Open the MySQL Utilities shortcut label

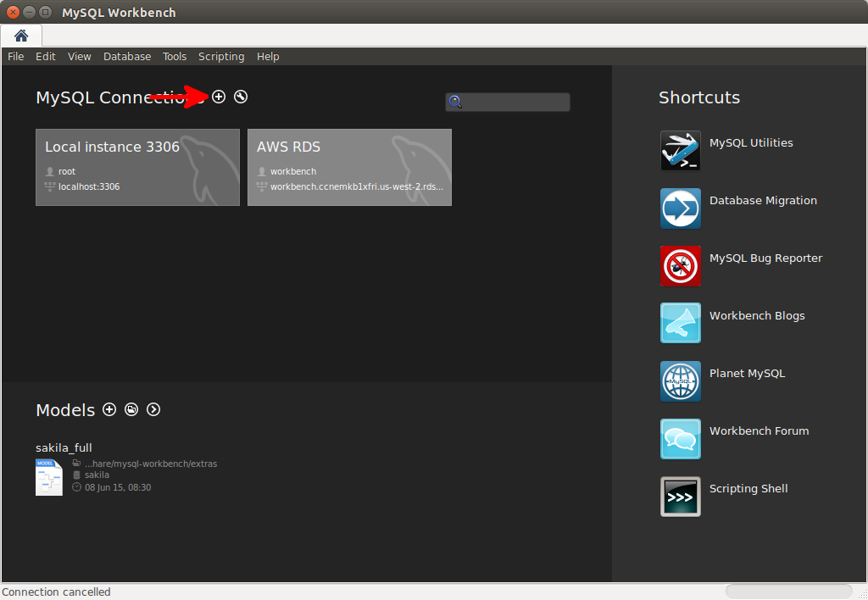tap(751, 143)
